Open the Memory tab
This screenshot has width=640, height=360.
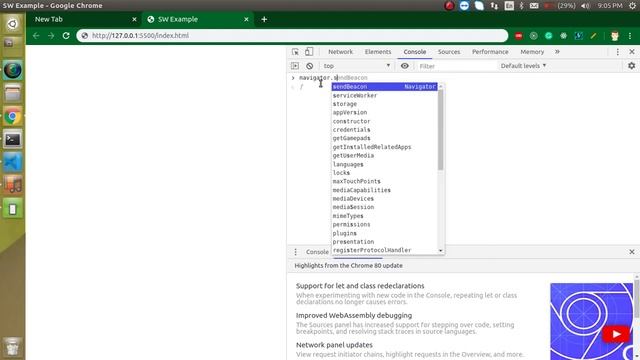coord(532,52)
